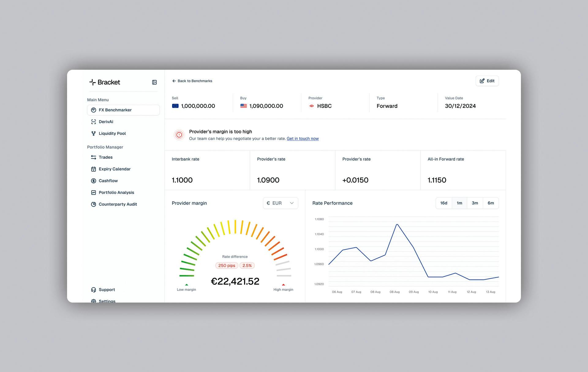Open the EUR currency dropdown

click(280, 203)
